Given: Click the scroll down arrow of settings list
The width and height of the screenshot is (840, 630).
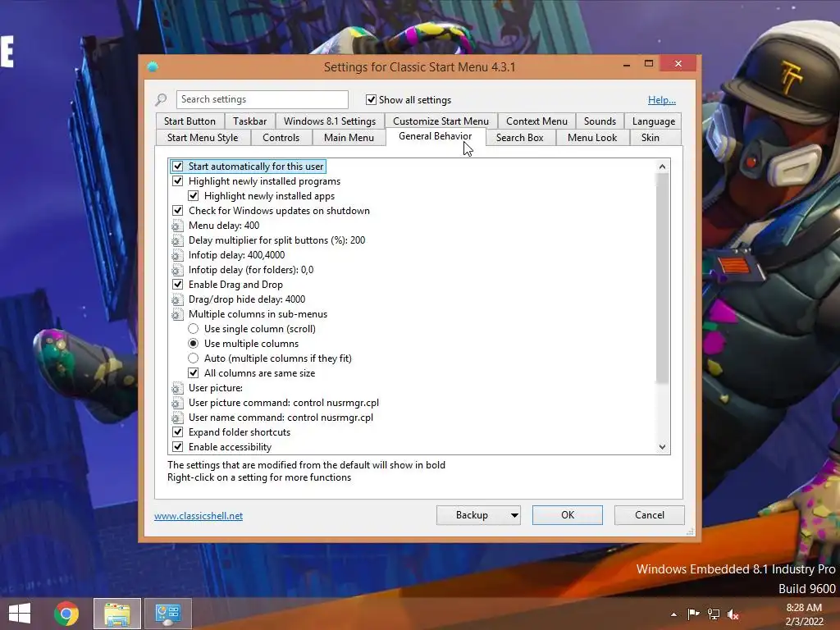Looking at the screenshot, I should pyautogui.click(x=662, y=447).
